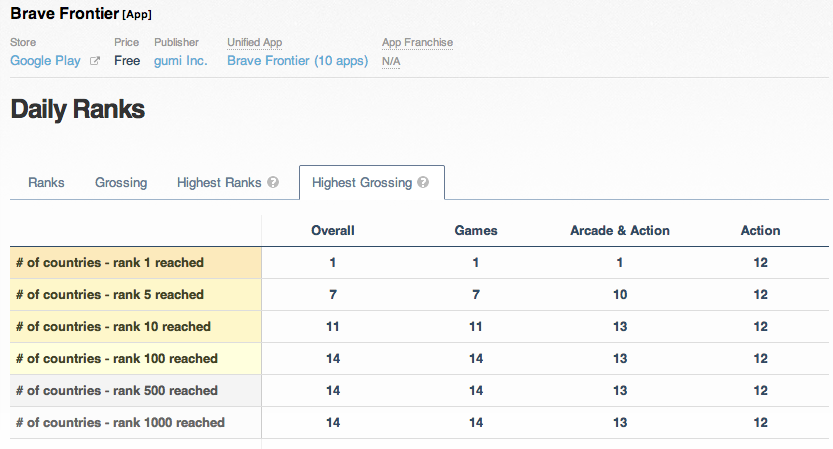Screen dimensions: 833x449
Task: Click Overall value for rank 1 reached
Action: click(x=333, y=262)
